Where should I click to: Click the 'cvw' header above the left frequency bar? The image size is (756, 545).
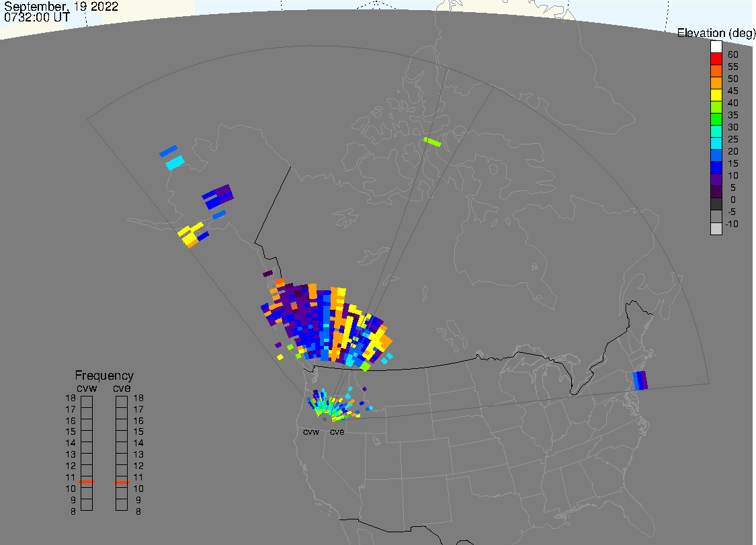87,388
